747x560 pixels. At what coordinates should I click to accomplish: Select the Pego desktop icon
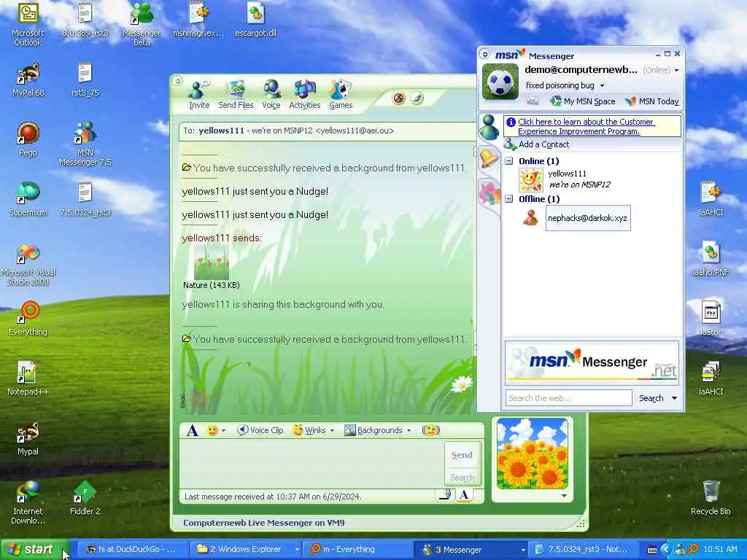pyautogui.click(x=28, y=139)
